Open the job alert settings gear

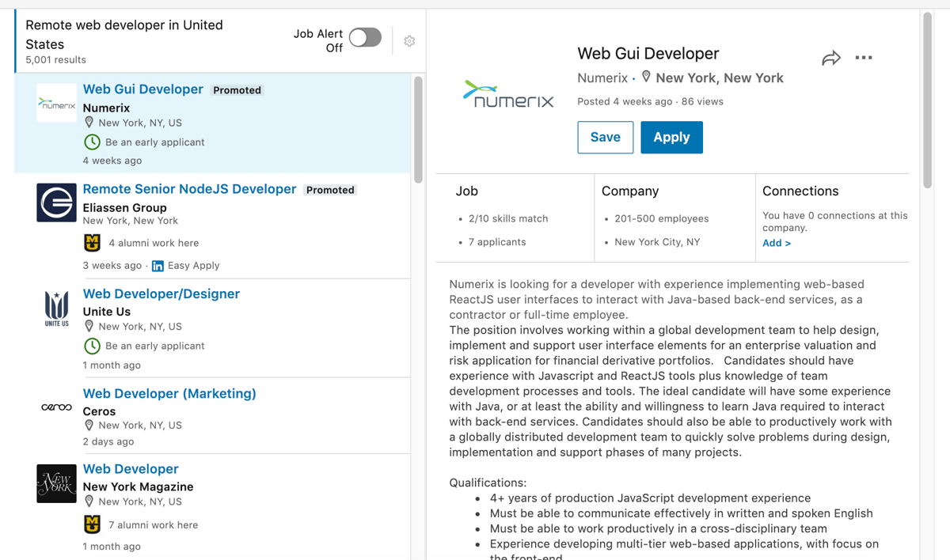click(x=409, y=41)
